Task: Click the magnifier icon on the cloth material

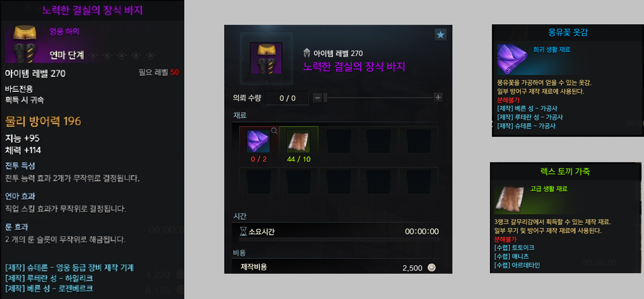Action: pos(274,131)
